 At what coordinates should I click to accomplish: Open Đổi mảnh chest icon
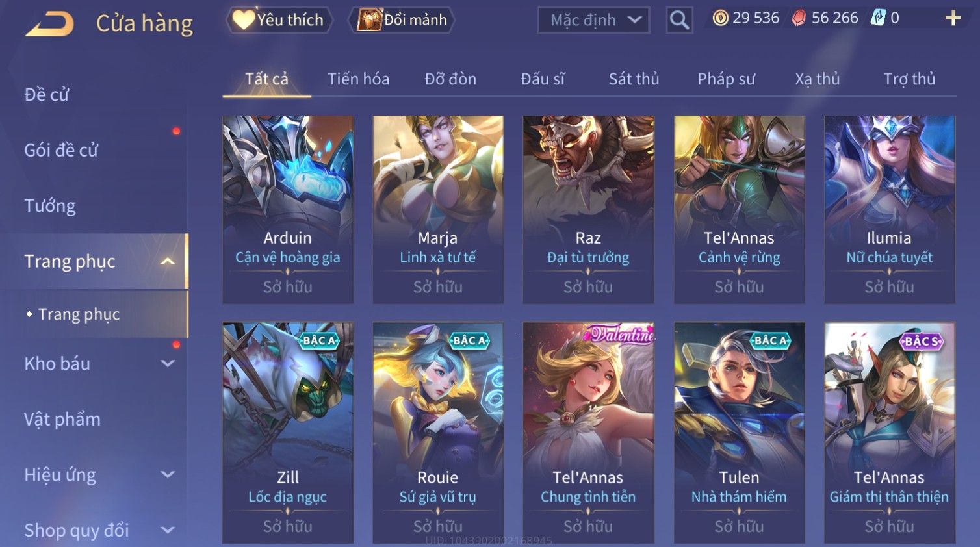(402, 19)
